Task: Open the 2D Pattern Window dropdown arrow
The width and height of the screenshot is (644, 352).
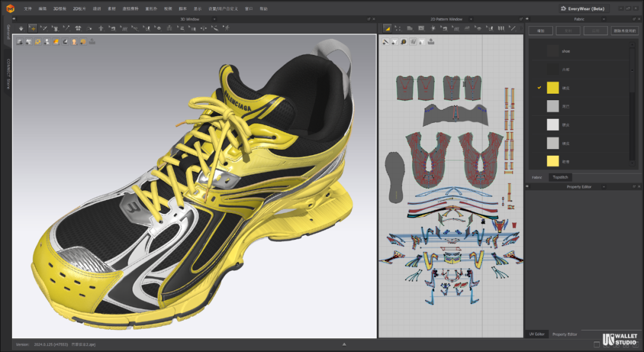Action: point(470,19)
